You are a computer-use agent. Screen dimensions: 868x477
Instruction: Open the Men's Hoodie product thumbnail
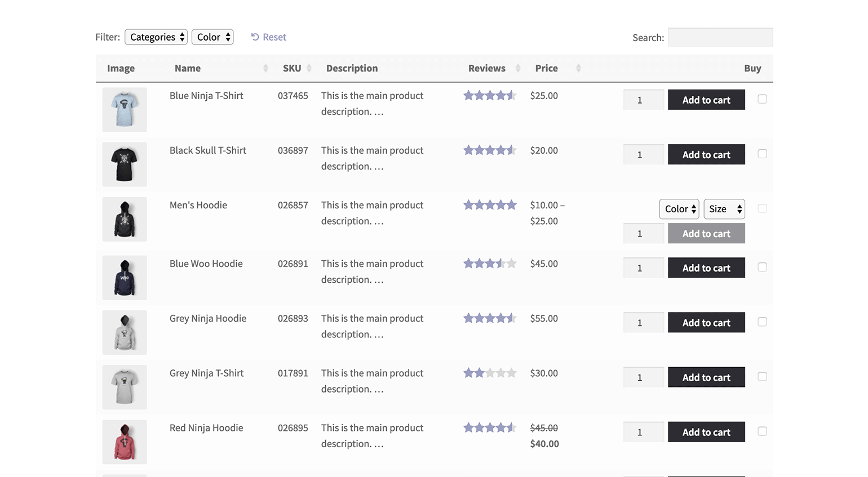(x=125, y=219)
